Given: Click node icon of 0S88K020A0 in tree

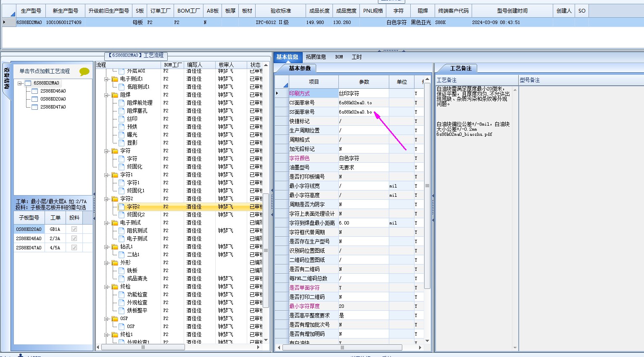Looking at the screenshot, I should [35, 99].
